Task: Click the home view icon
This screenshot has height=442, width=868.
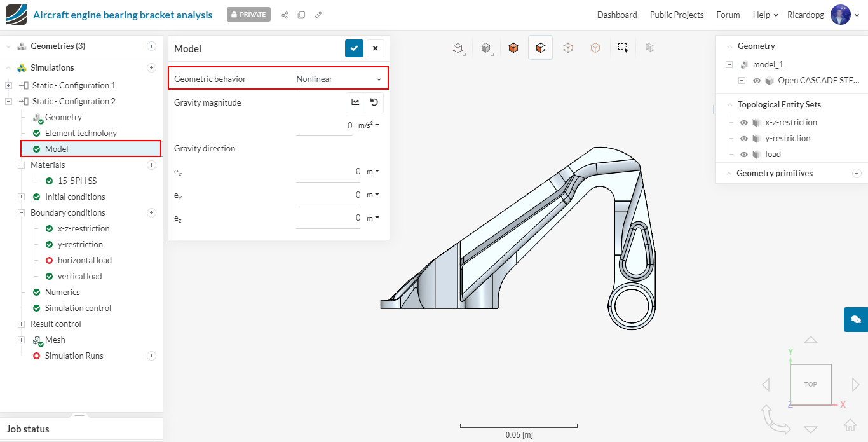Action: click(850, 425)
